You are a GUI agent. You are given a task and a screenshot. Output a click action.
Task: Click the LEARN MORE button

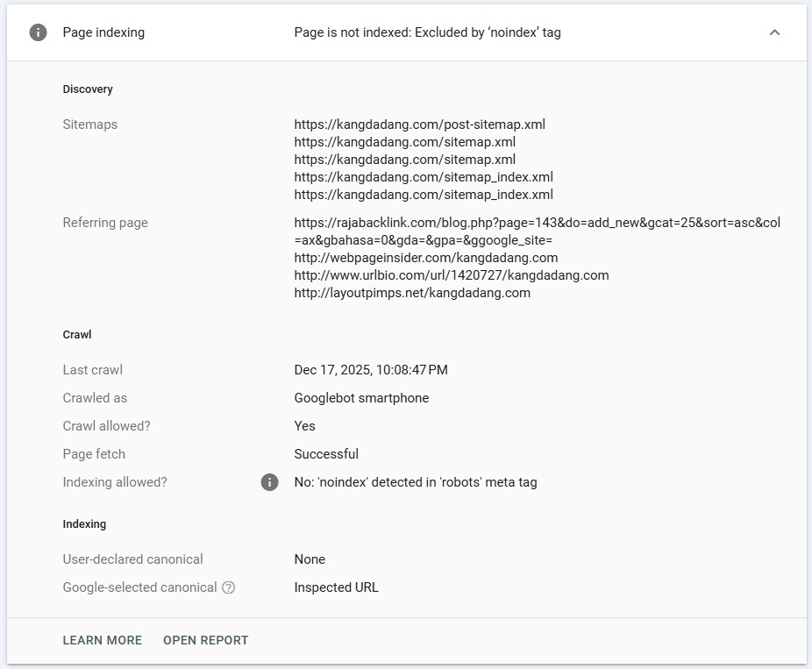pyautogui.click(x=103, y=640)
